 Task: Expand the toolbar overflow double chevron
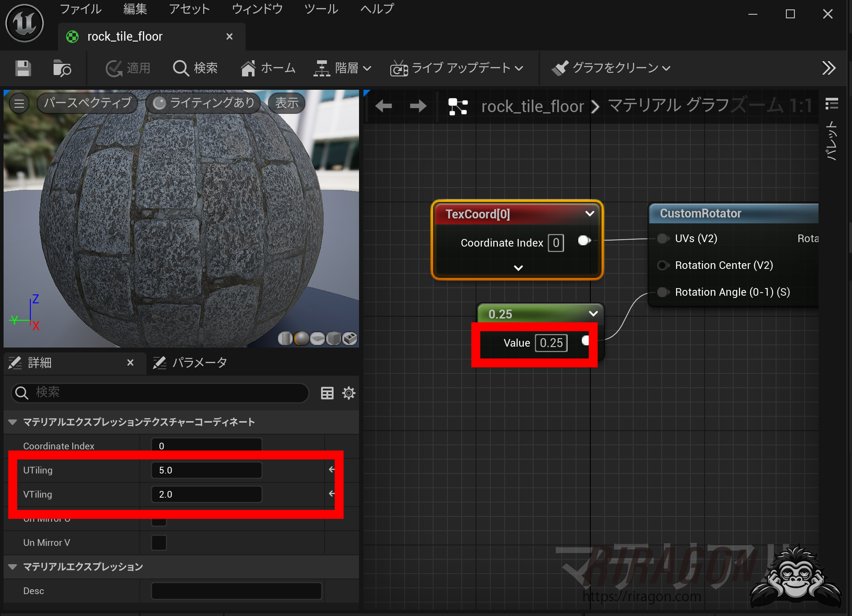click(828, 68)
